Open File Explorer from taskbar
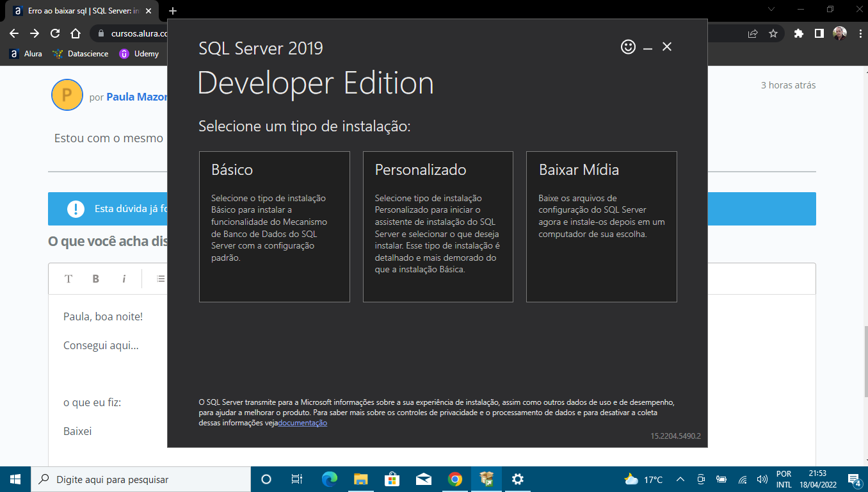 [x=361, y=479]
